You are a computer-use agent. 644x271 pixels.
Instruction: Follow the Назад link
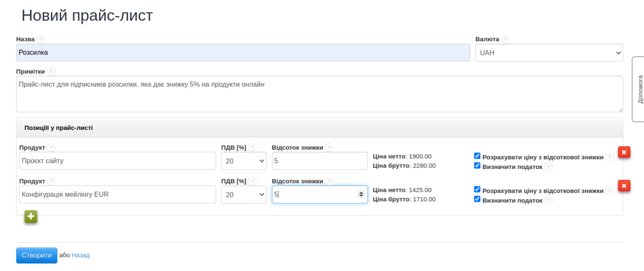tap(80, 255)
